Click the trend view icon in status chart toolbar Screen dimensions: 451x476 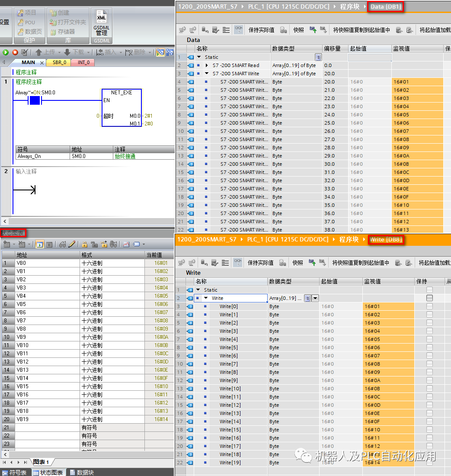[126, 244]
